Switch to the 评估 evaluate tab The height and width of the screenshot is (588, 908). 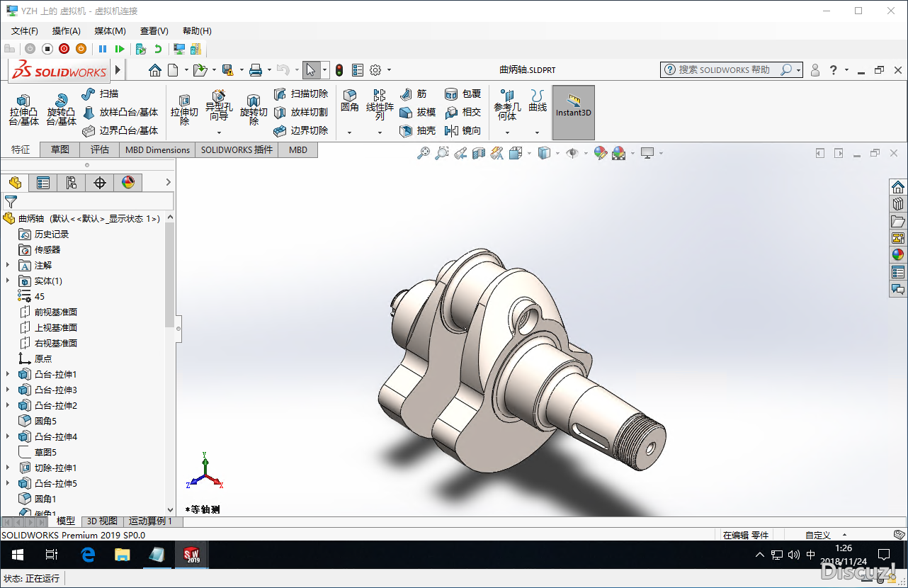coord(100,149)
